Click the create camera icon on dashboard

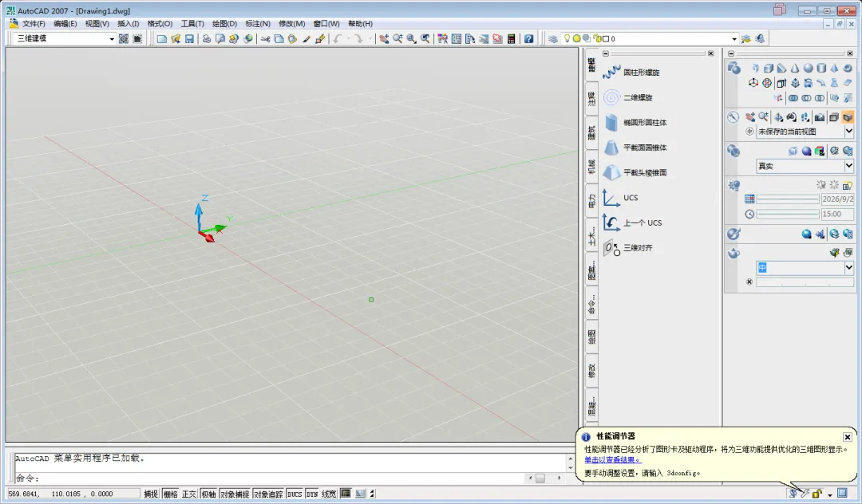pos(819,117)
